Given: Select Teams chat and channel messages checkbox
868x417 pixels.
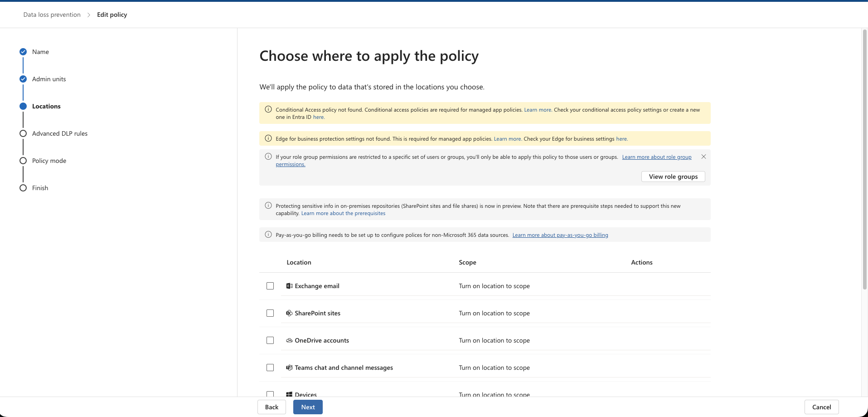Looking at the screenshot, I should [270, 368].
